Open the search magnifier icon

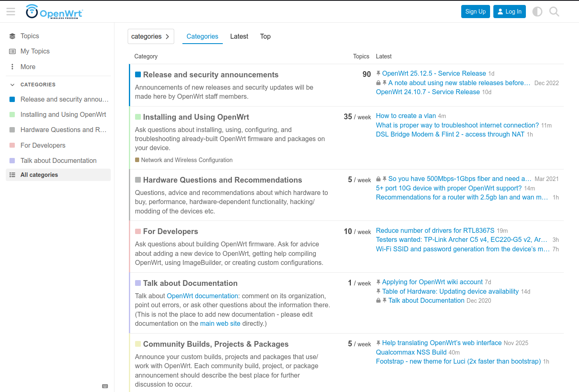point(554,12)
